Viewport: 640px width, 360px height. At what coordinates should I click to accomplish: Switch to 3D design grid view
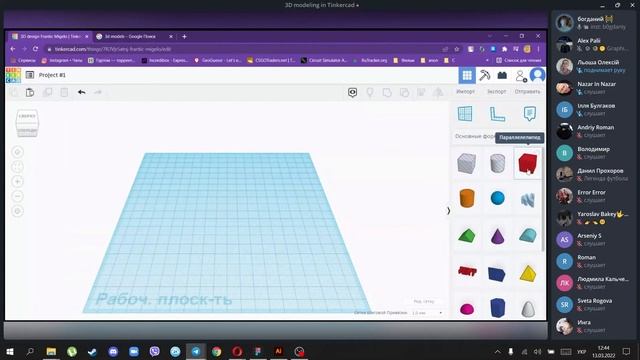click(467, 75)
